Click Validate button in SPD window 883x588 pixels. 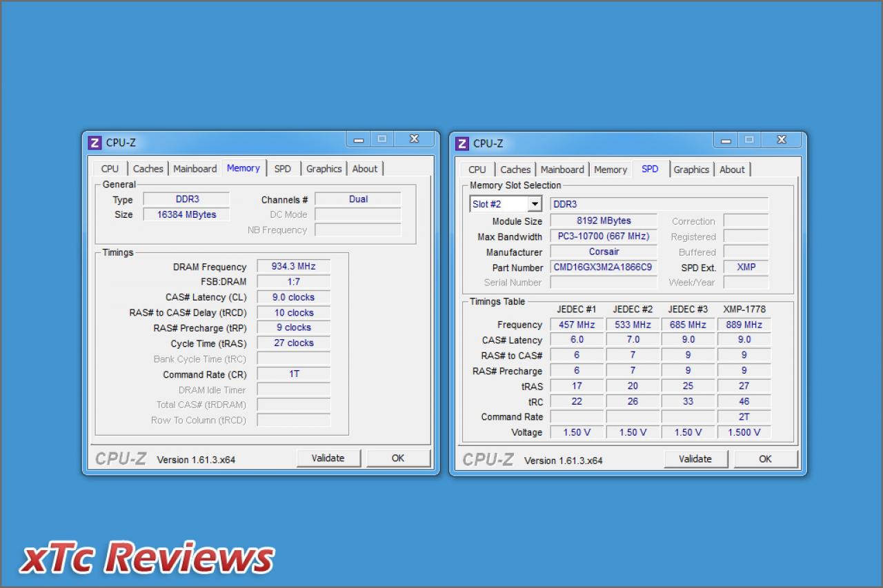pos(695,458)
